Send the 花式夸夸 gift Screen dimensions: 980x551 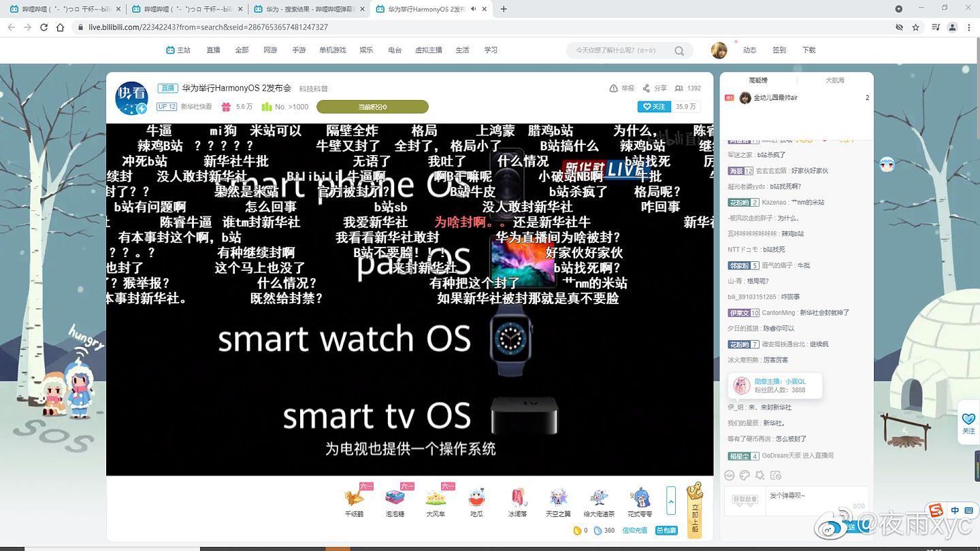640,501
